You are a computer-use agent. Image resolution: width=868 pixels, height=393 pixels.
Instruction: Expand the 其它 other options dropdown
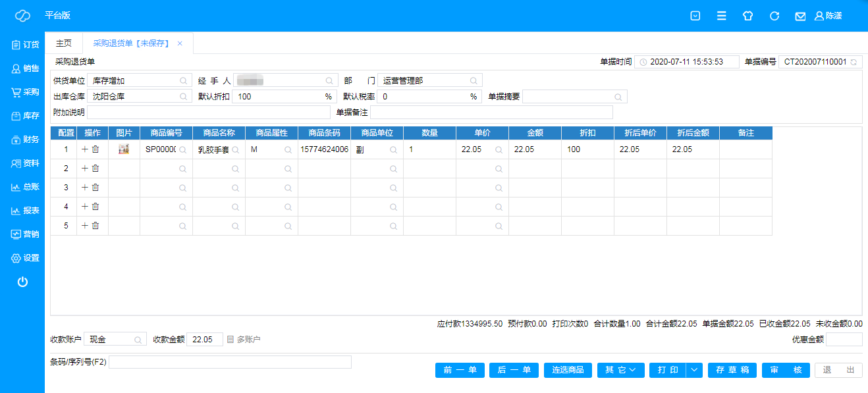pos(620,370)
